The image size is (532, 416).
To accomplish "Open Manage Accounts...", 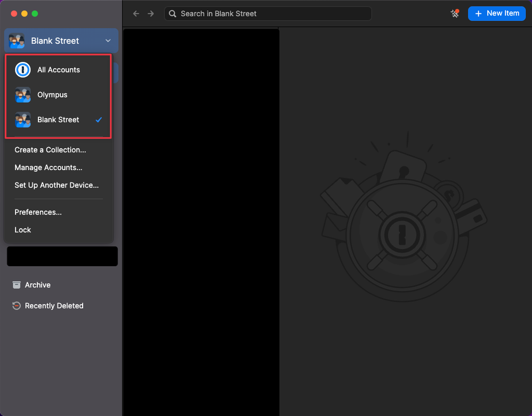I will coord(48,167).
